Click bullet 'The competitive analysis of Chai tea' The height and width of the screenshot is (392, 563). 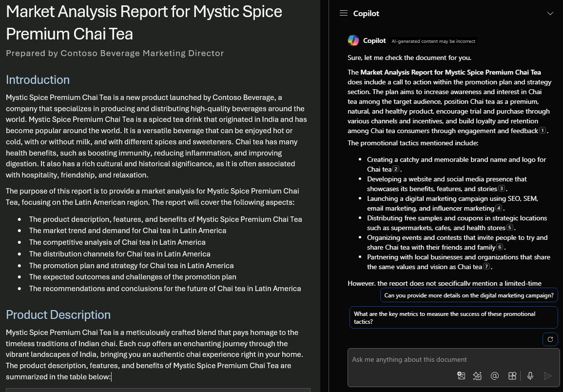click(117, 242)
